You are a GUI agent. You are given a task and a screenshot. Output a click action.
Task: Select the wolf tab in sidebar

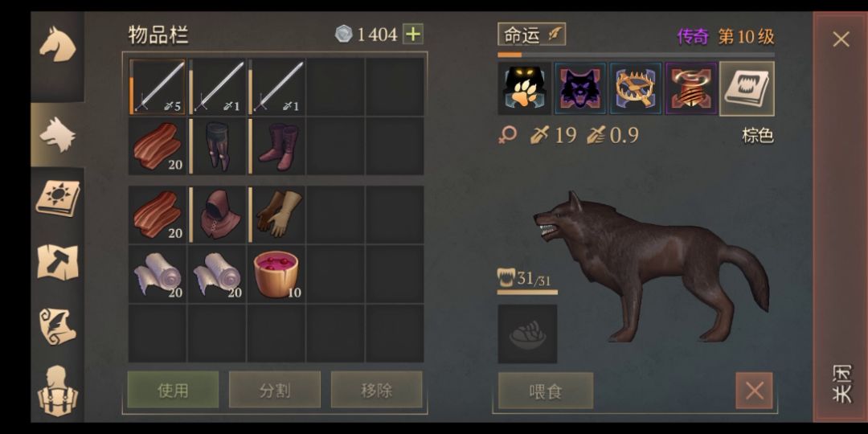(58, 134)
